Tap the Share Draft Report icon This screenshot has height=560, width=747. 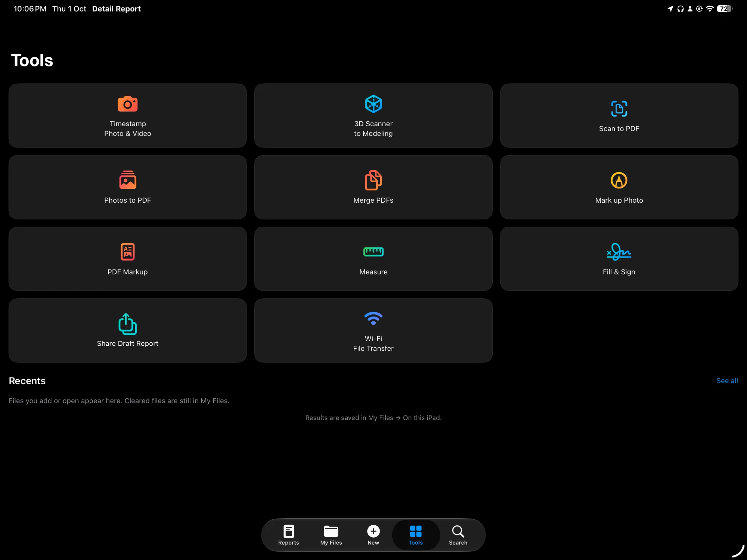click(x=127, y=324)
